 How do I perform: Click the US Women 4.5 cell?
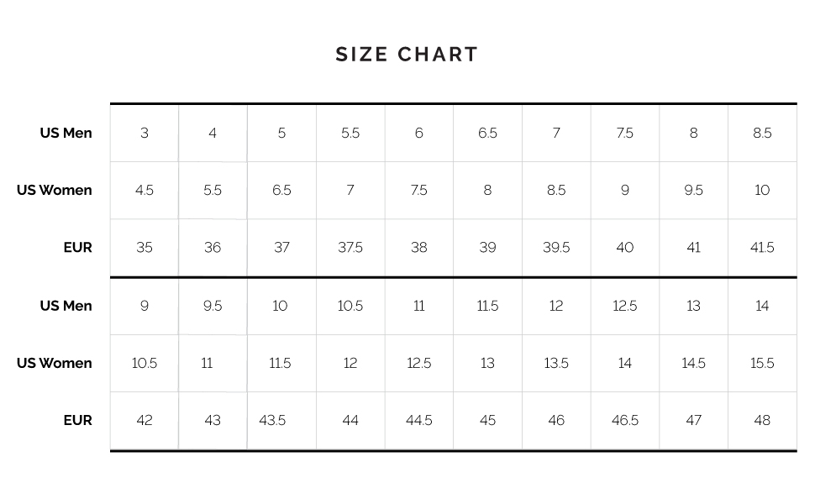pos(145,191)
